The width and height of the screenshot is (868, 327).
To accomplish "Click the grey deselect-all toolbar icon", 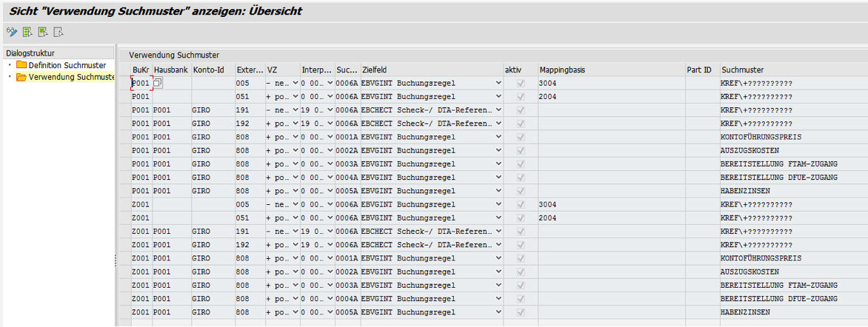I will (x=59, y=32).
